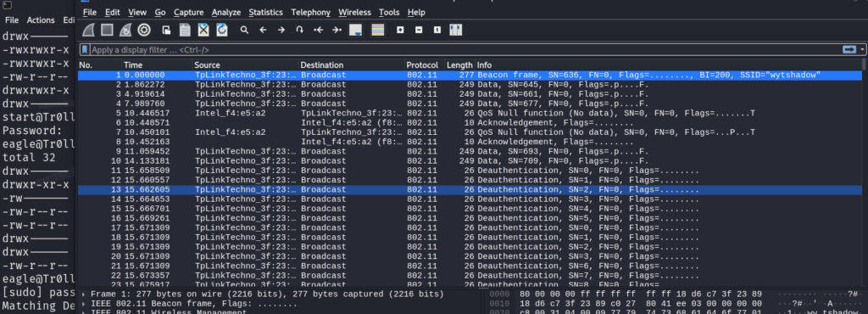Open display filter history dropdown arrow
Screen dimensions: 868x314
pyautogui.click(x=862, y=50)
